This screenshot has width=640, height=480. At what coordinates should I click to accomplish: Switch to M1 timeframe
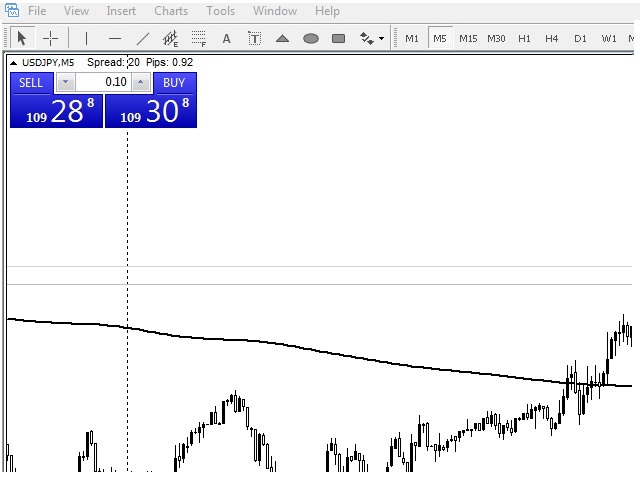point(411,39)
